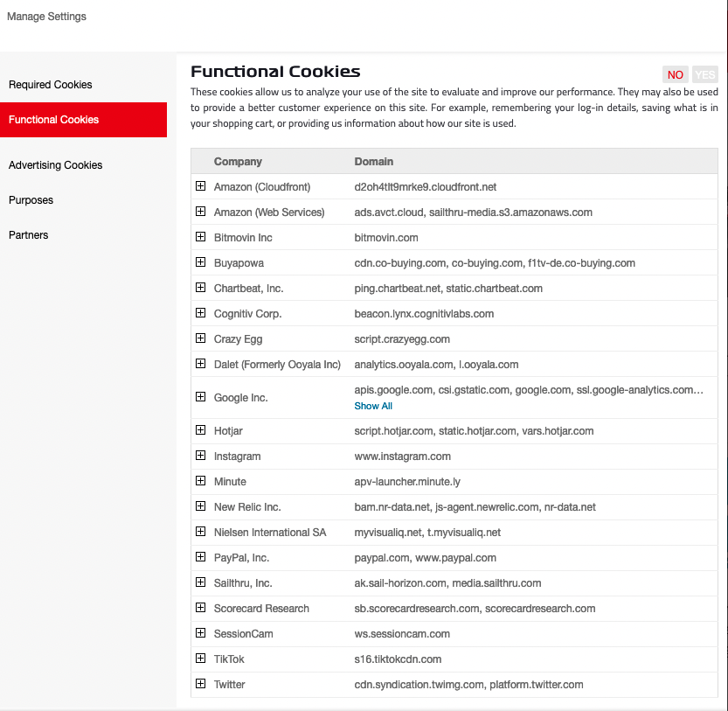Screen dimensions: 728x711
Task: Expand the Bitmovin Inc row
Action: (x=200, y=237)
